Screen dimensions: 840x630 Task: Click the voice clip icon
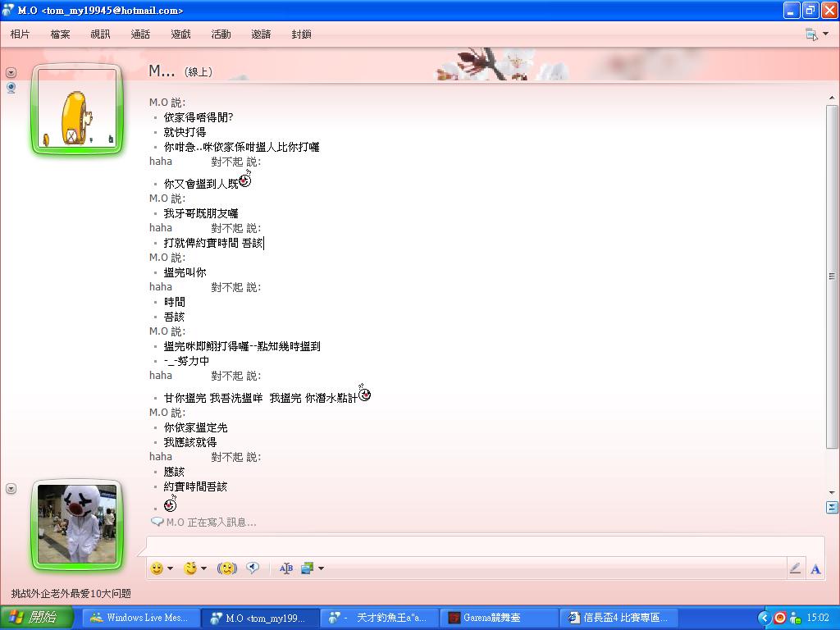[253, 568]
